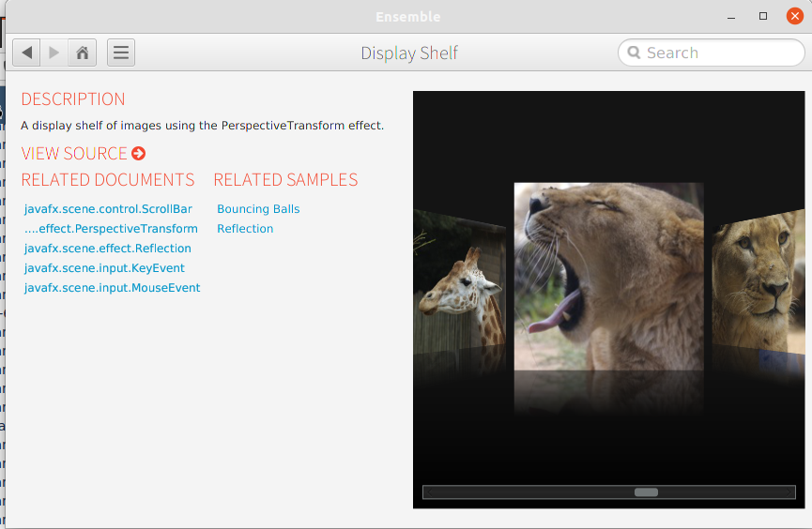Click the back navigation arrow button

point(26,53)
